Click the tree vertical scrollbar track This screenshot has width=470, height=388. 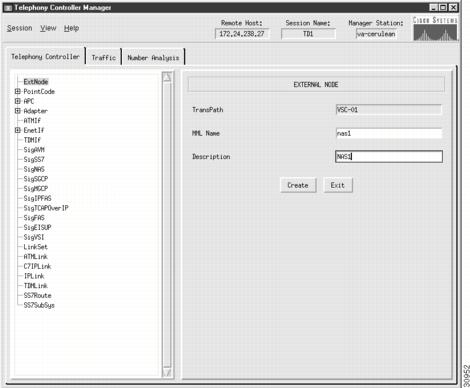click(167, 224)
